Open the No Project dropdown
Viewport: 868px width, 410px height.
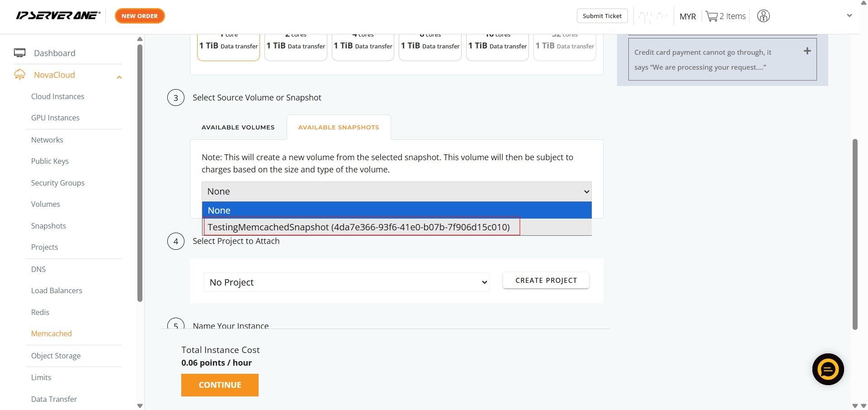tap(347, 282)
